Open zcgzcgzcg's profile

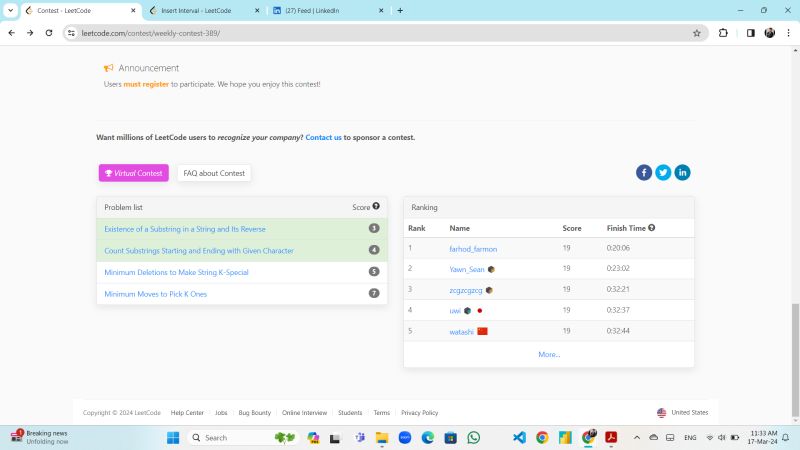(x=466, y=290)
